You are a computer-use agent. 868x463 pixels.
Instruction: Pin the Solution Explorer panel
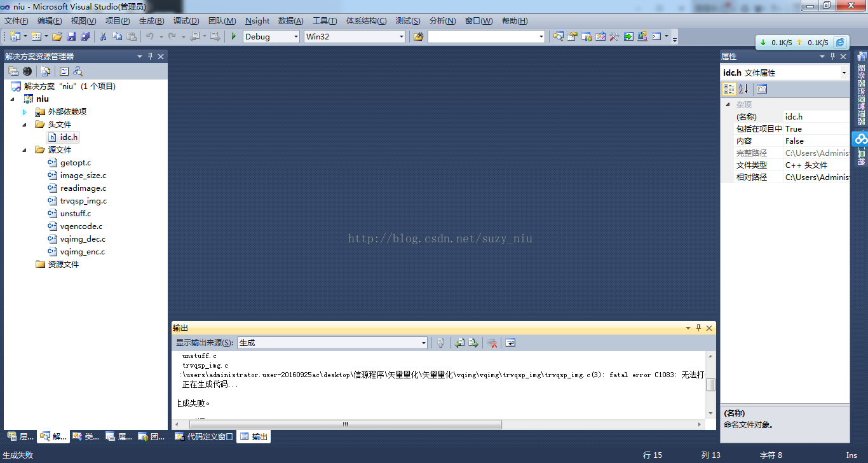click(x=151, y=56)
